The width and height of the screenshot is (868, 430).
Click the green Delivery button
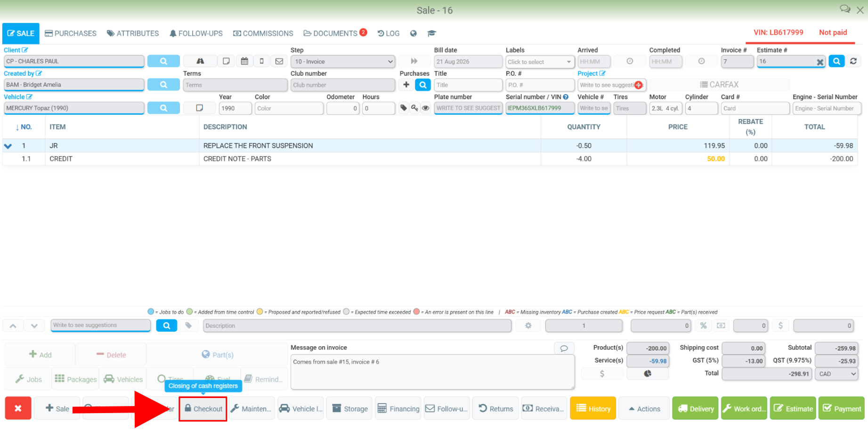point(696,408)
